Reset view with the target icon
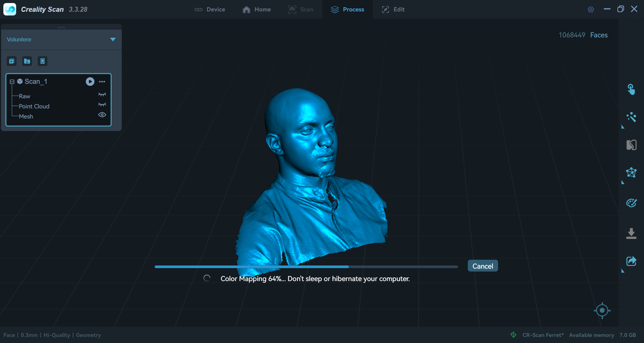 602,310
